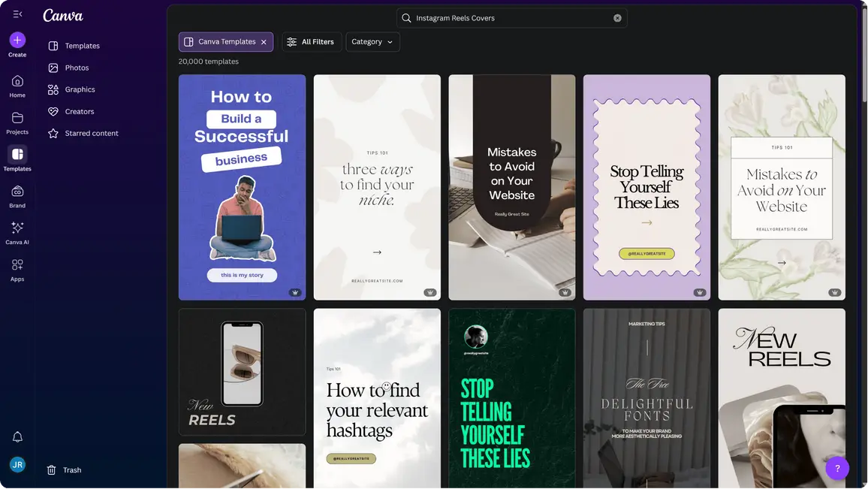Screen dimensions: 868x489
Task: Select Photos in the left menu
Action: tap(77, 68)
